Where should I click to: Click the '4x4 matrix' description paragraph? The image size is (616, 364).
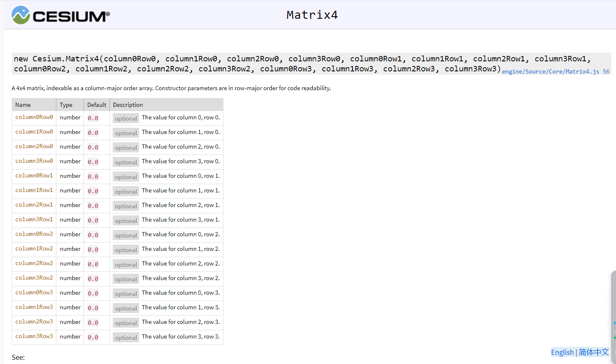(x=171, y=88)
